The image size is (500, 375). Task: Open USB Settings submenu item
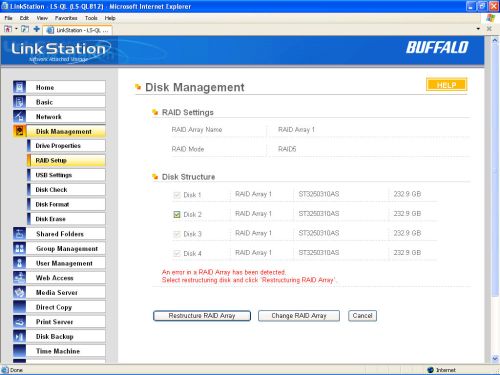(x=66, y=175)
